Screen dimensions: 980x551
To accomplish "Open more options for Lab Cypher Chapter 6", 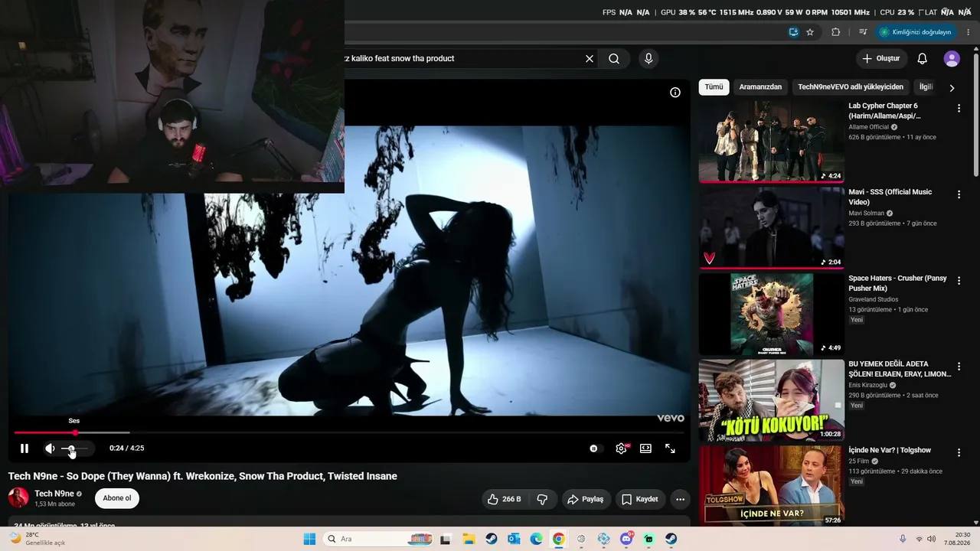I will point(959,109).
